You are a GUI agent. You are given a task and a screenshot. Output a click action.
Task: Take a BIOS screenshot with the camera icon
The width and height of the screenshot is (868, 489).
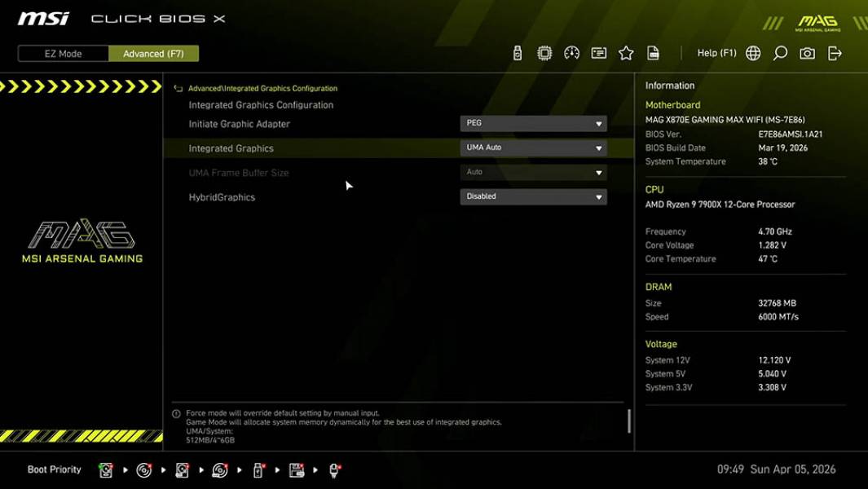click(807, 52)
